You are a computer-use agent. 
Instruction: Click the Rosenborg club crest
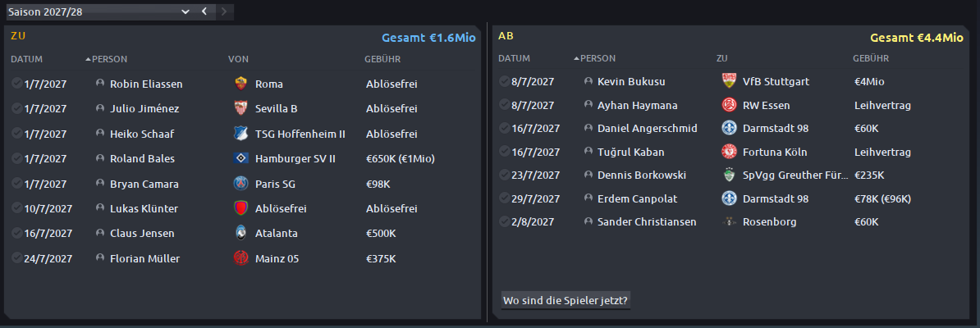[729, 221]
